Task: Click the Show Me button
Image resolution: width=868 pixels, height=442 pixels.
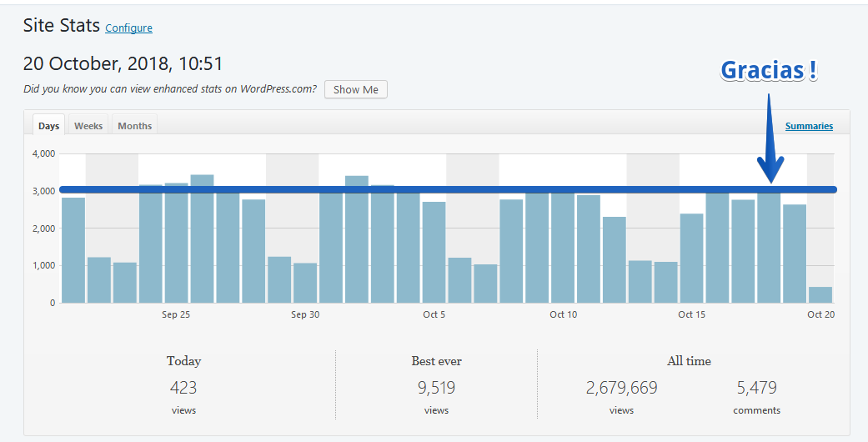Action: click(x=356, y=89)
